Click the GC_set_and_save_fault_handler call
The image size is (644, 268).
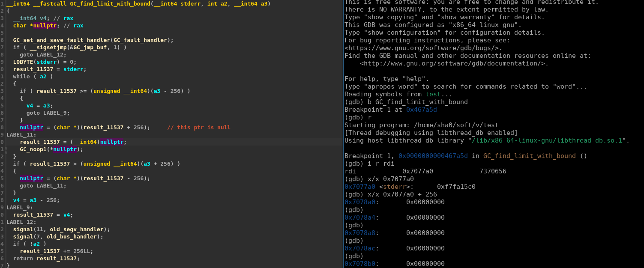click(61, 40)
